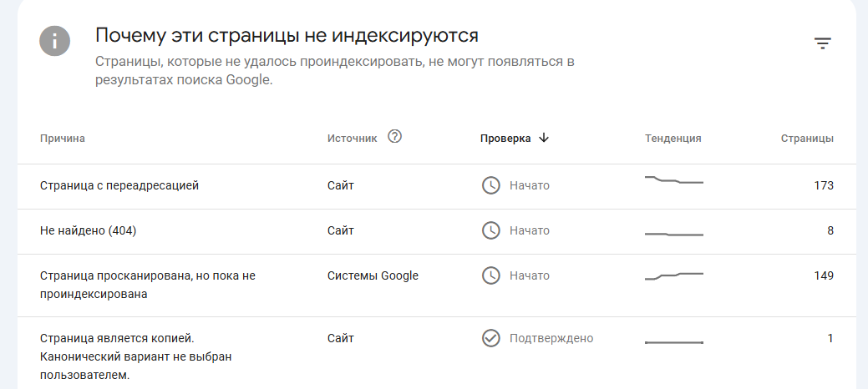Toggle sort arrow next to Проверка

click(544, 138)
